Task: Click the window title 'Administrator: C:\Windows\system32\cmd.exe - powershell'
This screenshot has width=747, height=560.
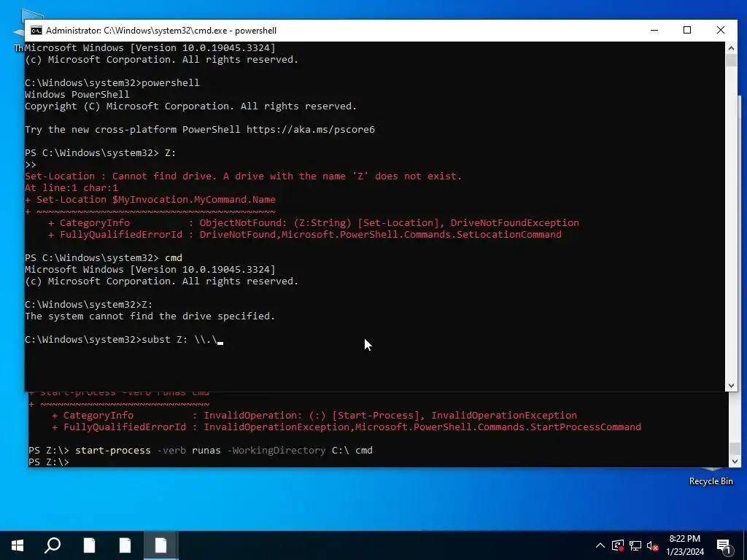Action: pos(161,31)
